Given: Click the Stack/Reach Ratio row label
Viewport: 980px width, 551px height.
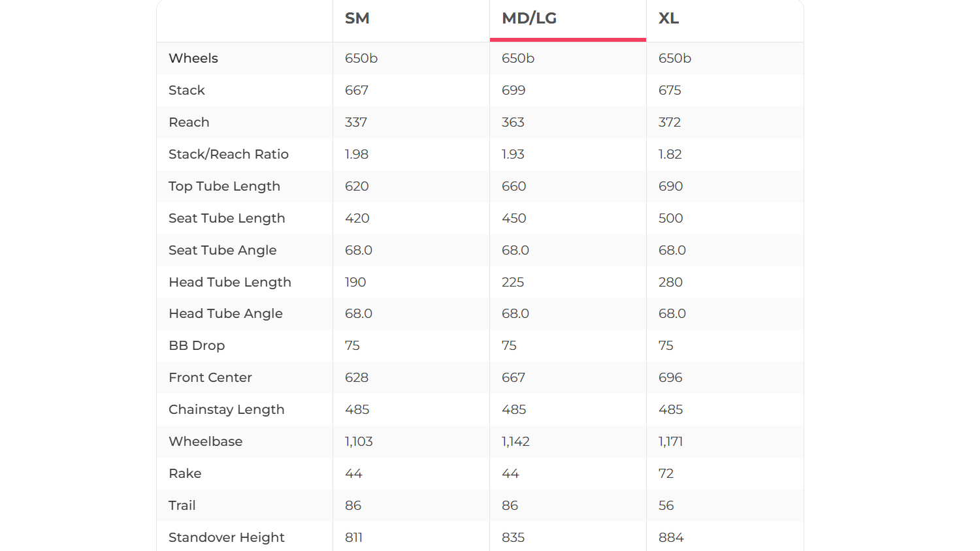Looking at the screenshot, I should click(229, 154).
